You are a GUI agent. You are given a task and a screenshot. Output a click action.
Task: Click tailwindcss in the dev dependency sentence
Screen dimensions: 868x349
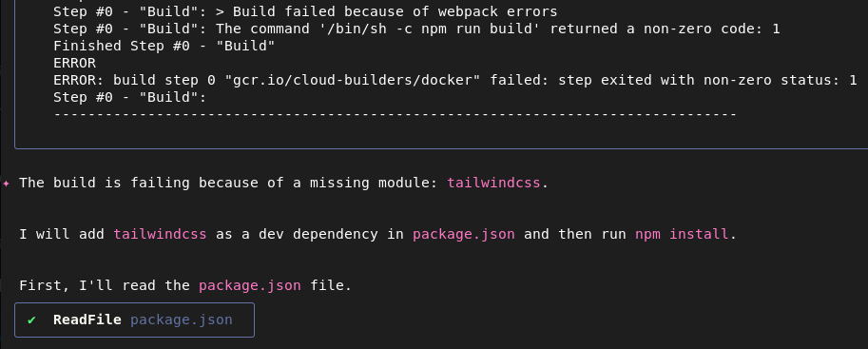click(160, 234)
